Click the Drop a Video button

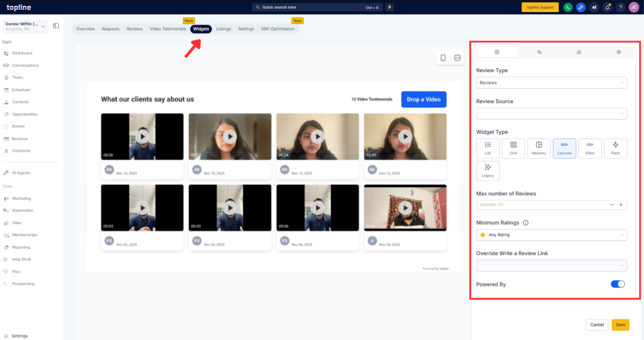click(x=423, y=99)
